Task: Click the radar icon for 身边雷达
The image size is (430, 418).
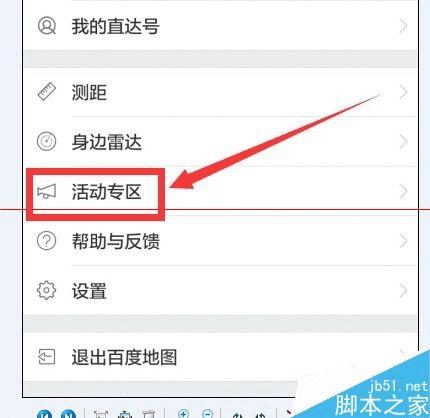Action: [46, 141]
